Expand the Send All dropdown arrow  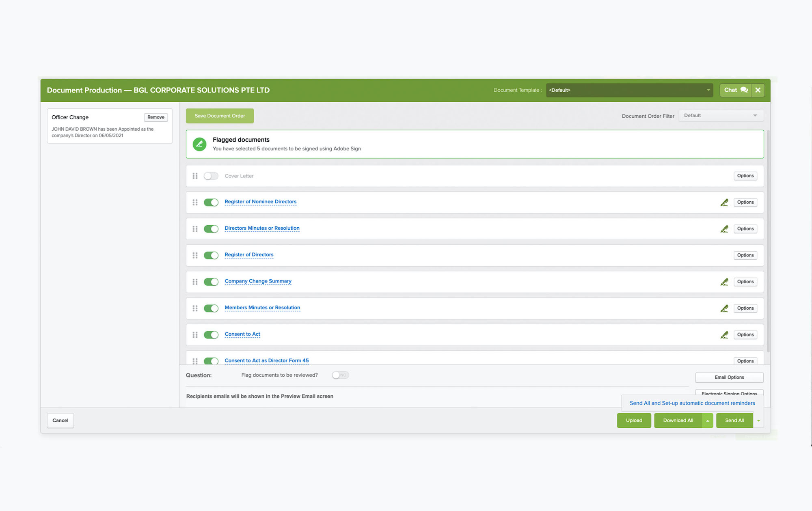(758, 420)
